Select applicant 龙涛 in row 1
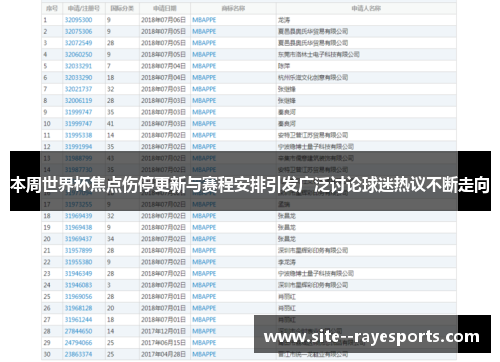 pyautogui.click(x=284, y=20)
